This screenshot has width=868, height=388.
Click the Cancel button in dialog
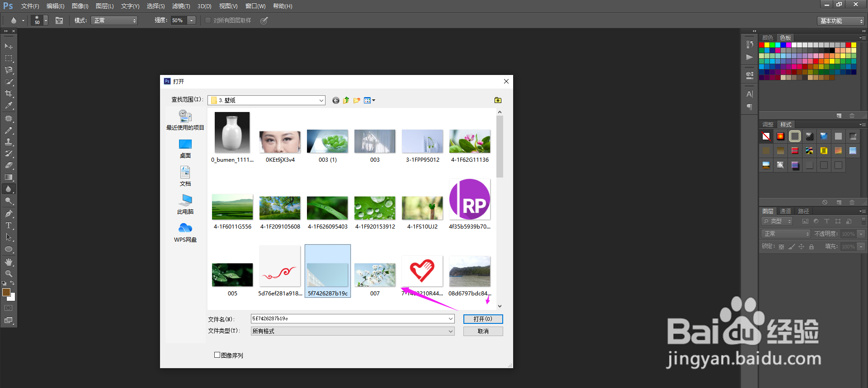click(x=483, y=331)
